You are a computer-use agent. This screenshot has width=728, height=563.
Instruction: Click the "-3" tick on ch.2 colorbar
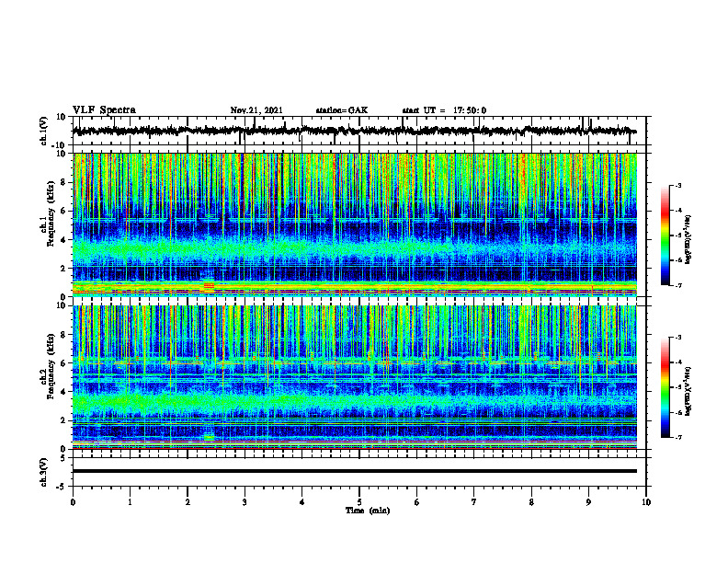click(x=677, y=338)
